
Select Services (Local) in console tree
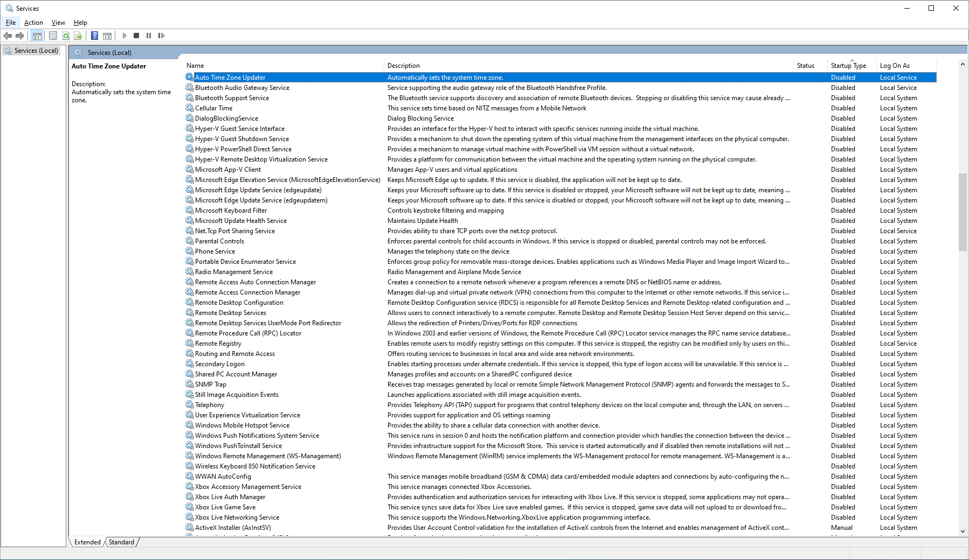(36, 51)
